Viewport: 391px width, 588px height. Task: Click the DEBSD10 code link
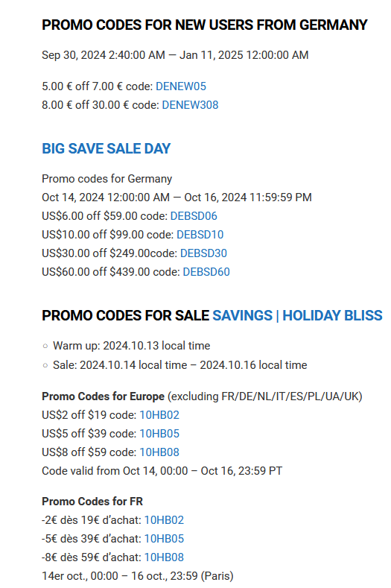(x=200, y=235)
